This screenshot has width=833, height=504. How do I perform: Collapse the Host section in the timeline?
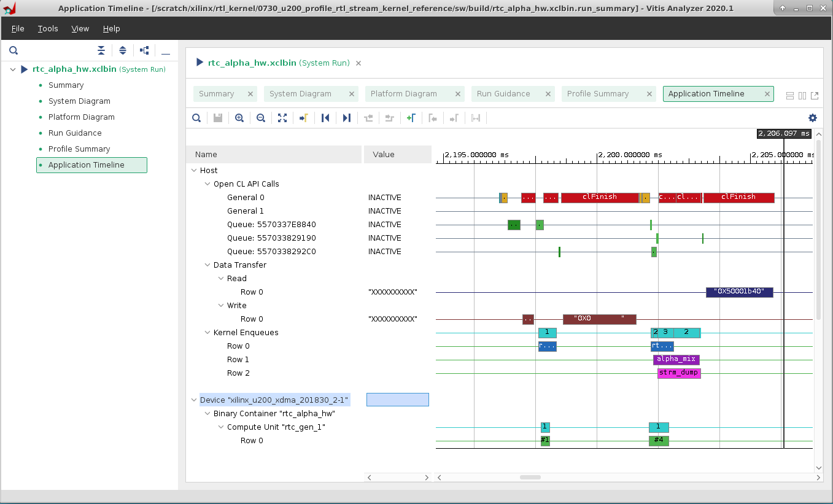(x=195, y=170)
